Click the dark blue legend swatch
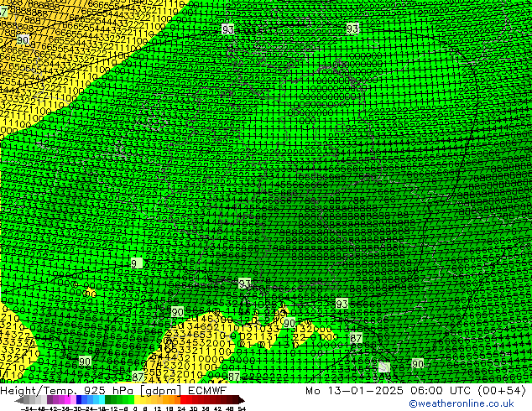This screenshot has width=532, height=411. click(79, 400)
